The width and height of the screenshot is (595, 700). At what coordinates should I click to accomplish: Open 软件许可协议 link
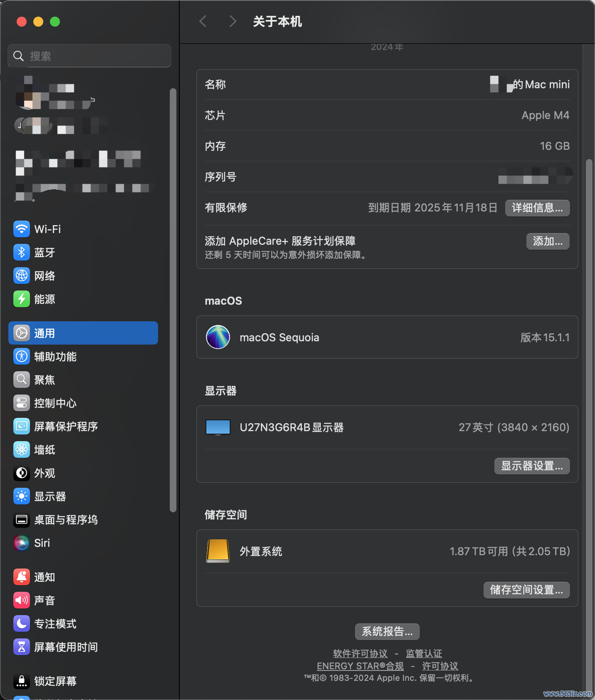tap(360, 653)
